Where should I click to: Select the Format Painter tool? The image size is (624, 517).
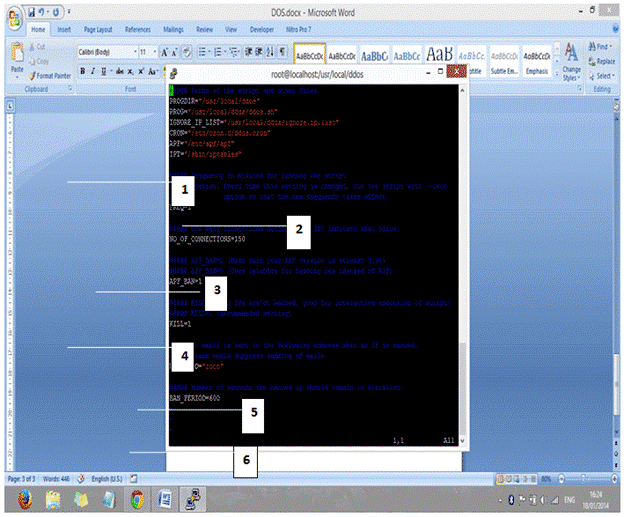pyautogui.click(x=53, y=73)
